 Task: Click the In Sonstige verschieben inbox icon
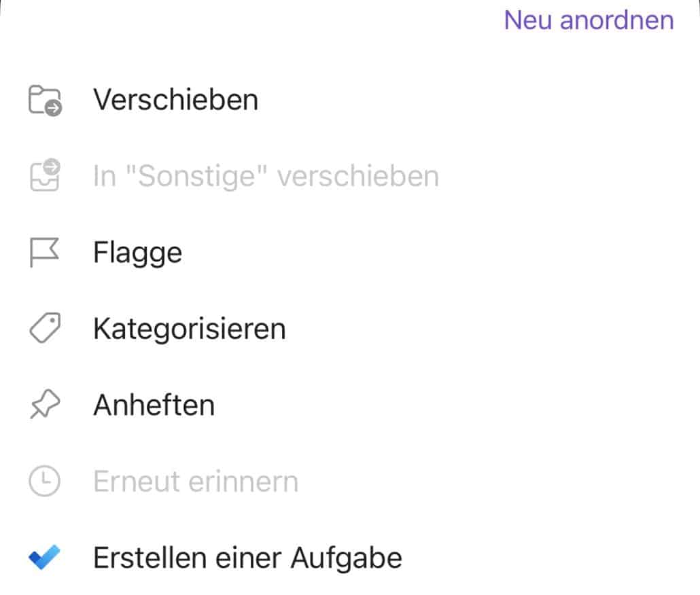43,176
